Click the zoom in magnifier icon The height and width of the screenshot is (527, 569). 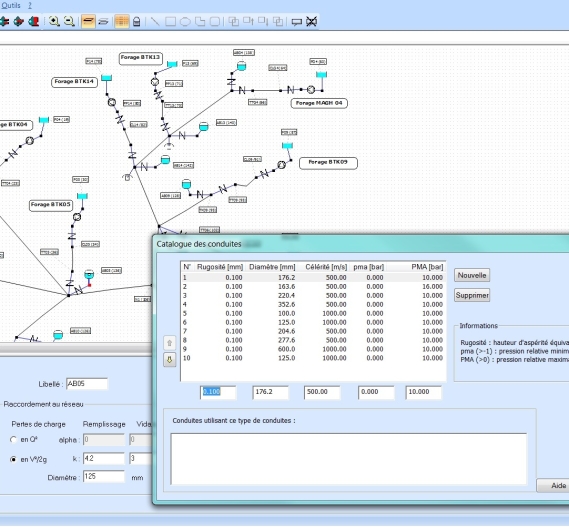[x=54, y=21]
